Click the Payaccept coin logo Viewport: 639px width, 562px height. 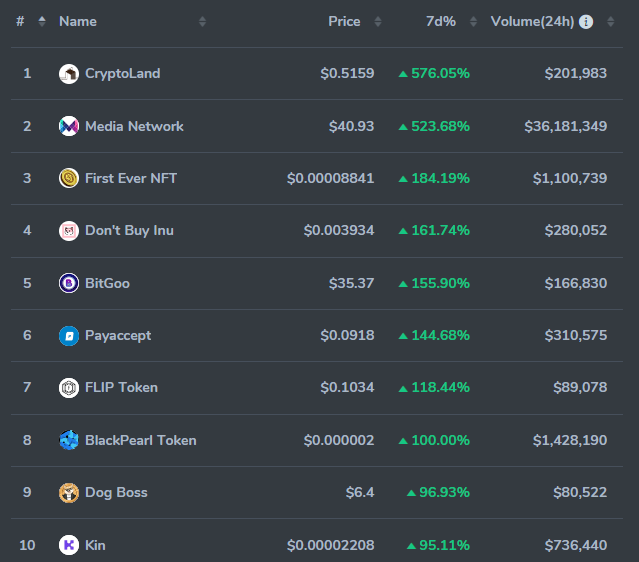tap(69, 336)
